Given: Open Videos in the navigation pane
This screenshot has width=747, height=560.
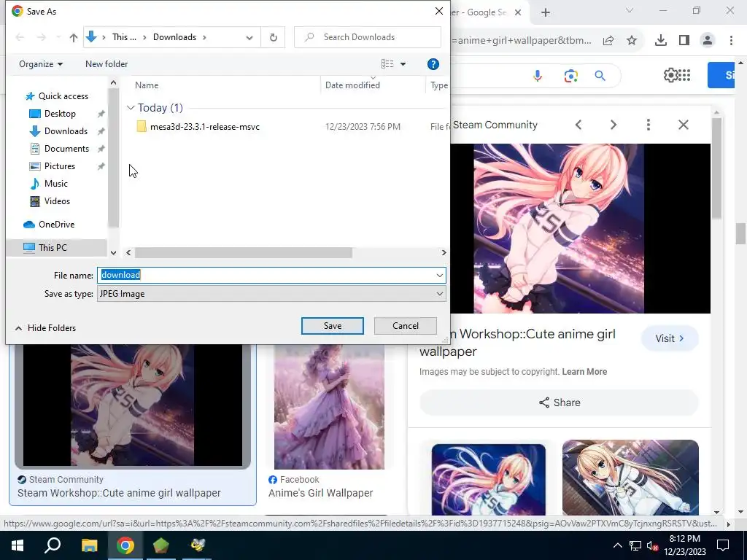Looking at the screenshot, I should 57,201.
